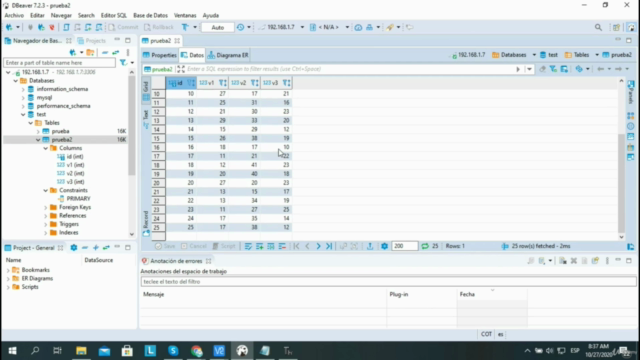Click the results settings gear icon
This screenshot has width=640, height=360.
[x=384, y=246]
